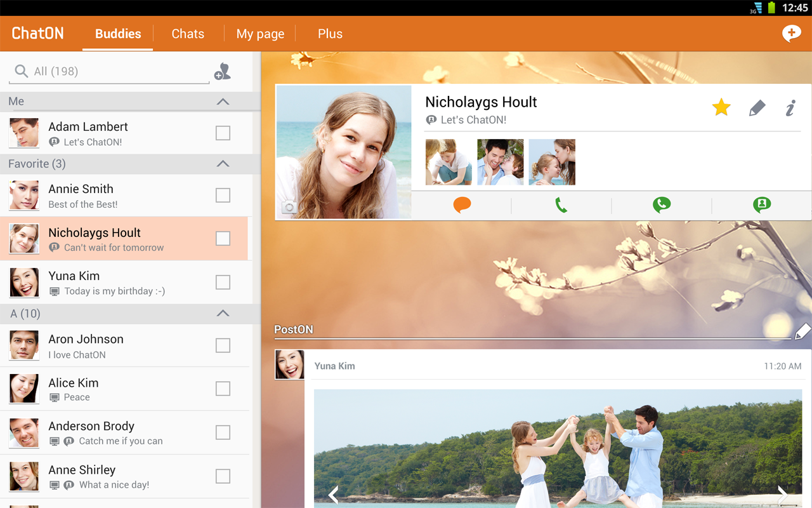Image resolution: width=812 pixels, height=508 pixels.
Task: Click 'Let's ChatON!' status under Nicholaygs Hoult
Action: tap(473, 120)
